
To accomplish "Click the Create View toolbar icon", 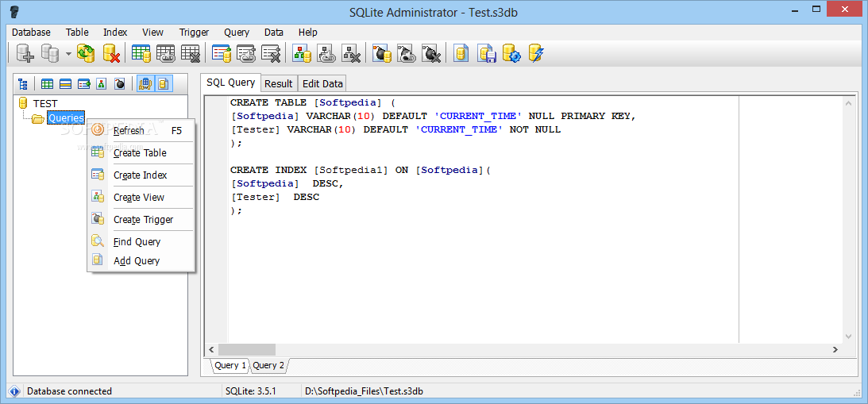I will [302, 53].
